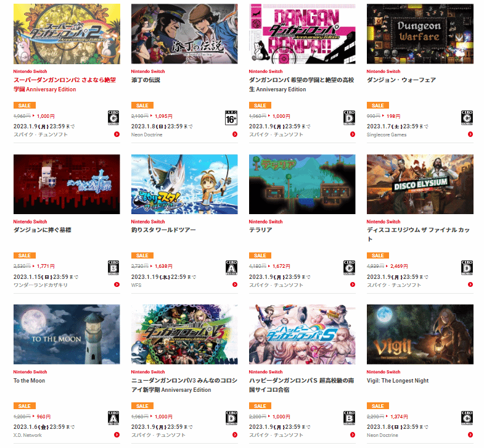This screenshot has height=448, width=484.
Task: Open ダンジョンに捧ぐ墓標 title link
Action: [x=43, y=230]
